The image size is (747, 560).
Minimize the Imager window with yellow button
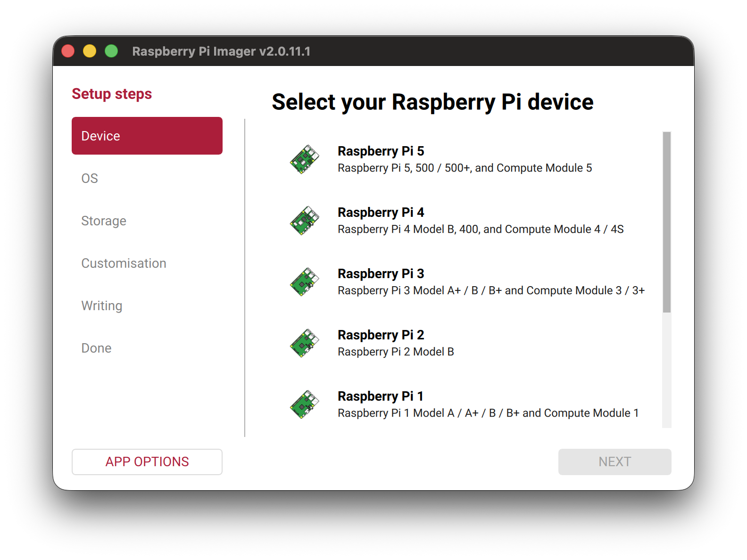(x=90, y=51)
